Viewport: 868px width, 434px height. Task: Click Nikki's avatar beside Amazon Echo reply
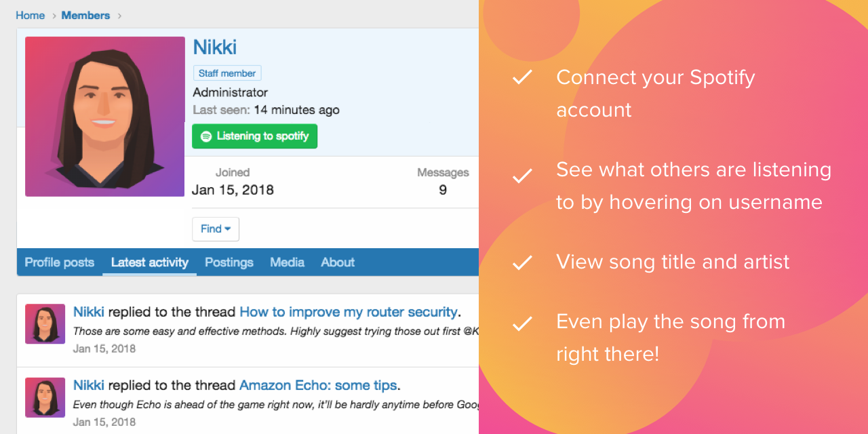tap(45, 397)
